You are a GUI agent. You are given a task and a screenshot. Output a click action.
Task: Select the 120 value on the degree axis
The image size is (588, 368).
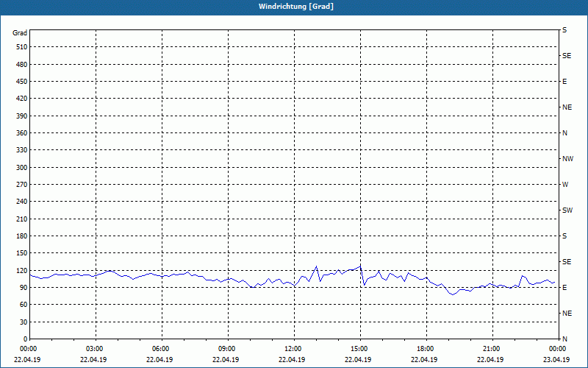tap(21, 270)
